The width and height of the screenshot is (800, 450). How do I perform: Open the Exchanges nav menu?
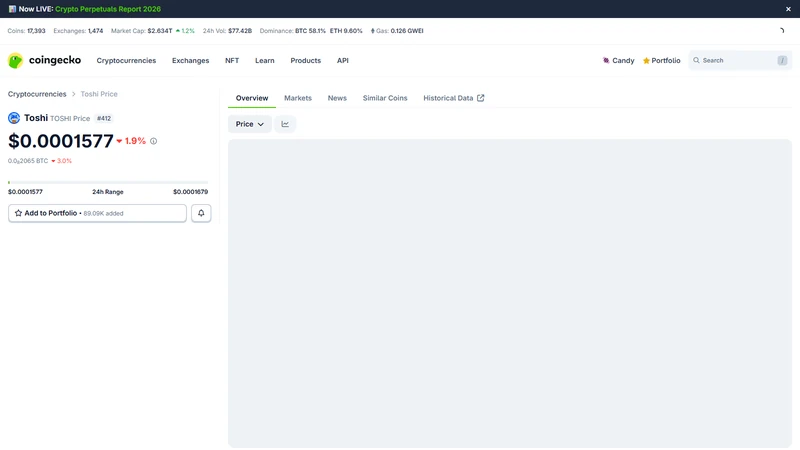tap(190, 60)
